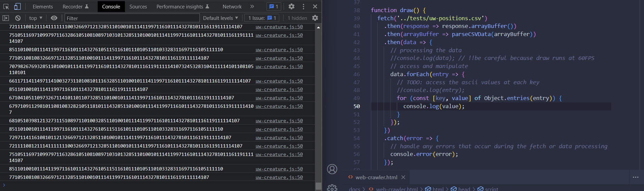This screenshot has height=191, width=644.
Task: Open console settings gear in filter bar
Action: pos(315,18)
